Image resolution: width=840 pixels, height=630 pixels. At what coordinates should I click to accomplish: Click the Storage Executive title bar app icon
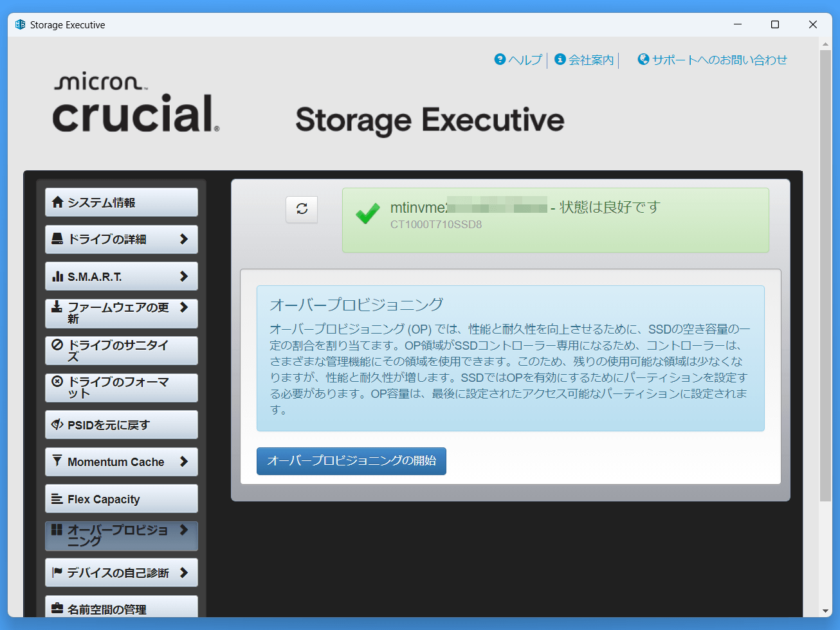pyautogui.click(x=20, y=24)
